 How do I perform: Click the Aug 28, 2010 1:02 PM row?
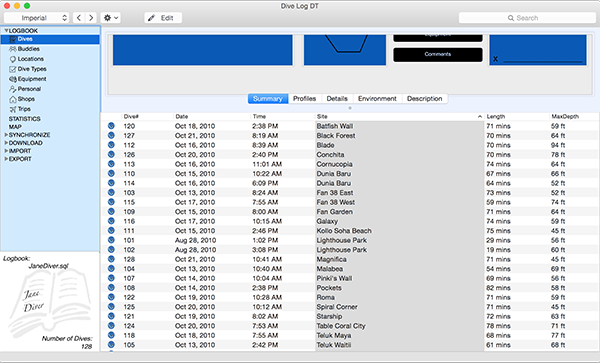point(350,240)
